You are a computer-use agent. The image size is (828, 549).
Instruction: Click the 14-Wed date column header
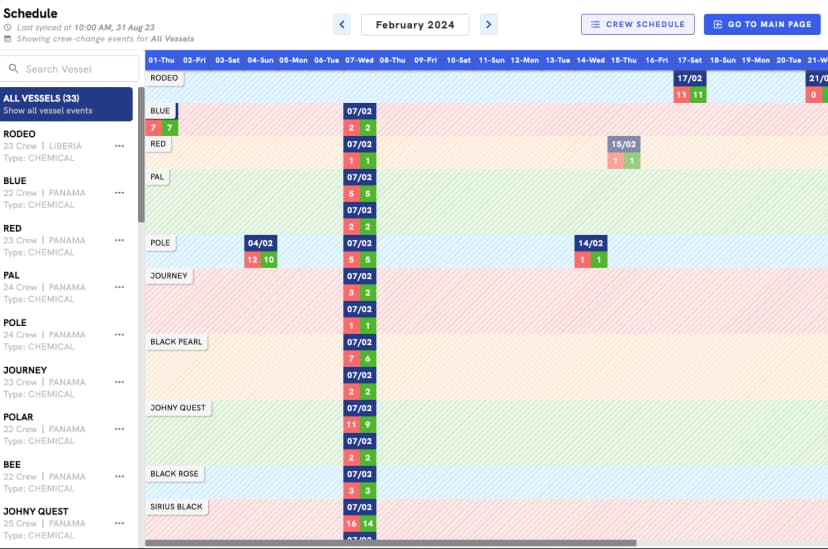pos(591,60)
